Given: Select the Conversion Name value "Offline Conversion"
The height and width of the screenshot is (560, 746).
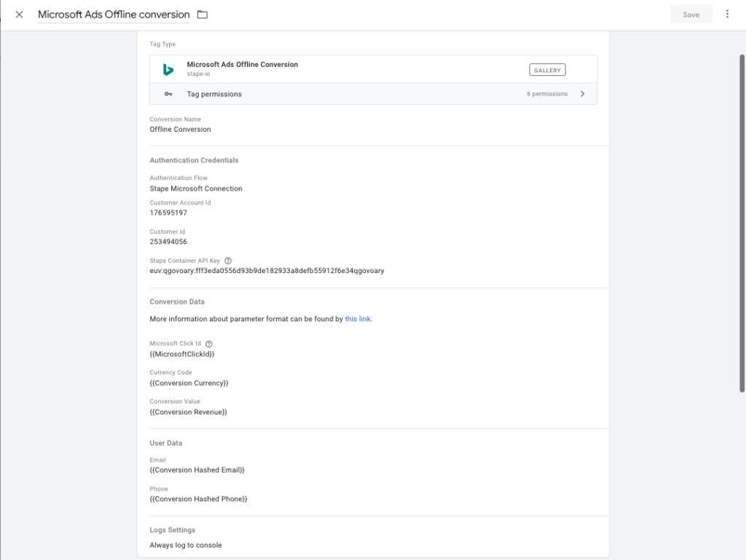Looking at the screenshot, I should tap(180, 130).
